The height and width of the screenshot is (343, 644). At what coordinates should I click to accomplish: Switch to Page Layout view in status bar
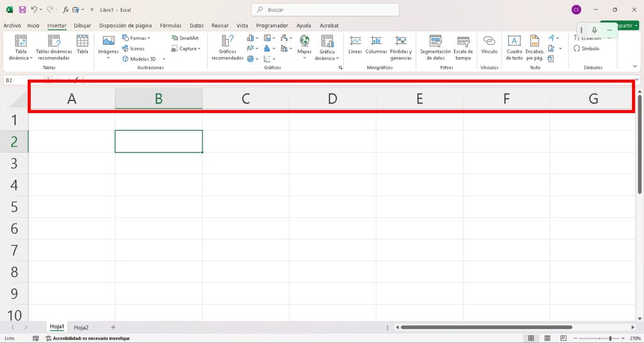[547, 338]
